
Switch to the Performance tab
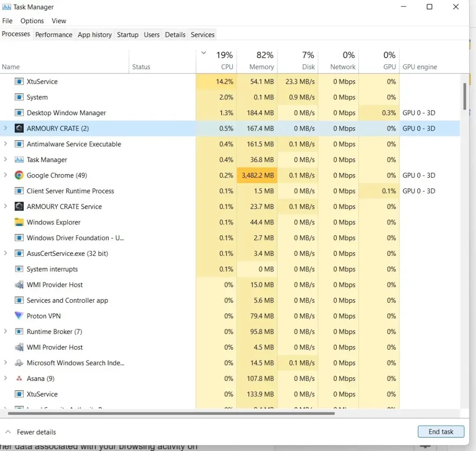click(x=53, y=34)
